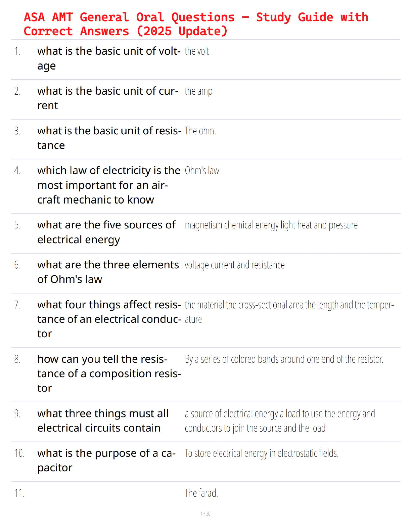Click question 7 about four things affecting resistance
Image resolution: width=411 pixels, height=532 pixels.
point(109,319)
